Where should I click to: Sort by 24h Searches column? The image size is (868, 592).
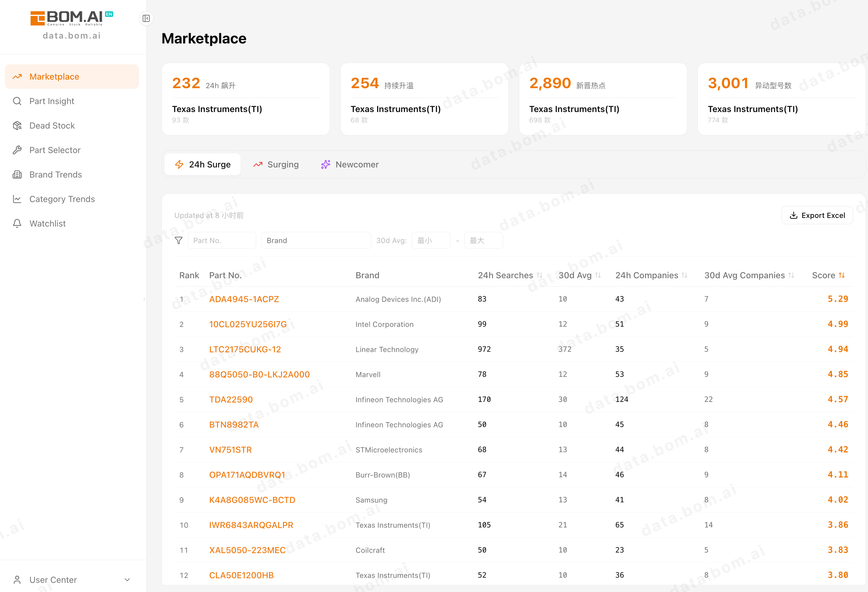click(x=510, y=275)
